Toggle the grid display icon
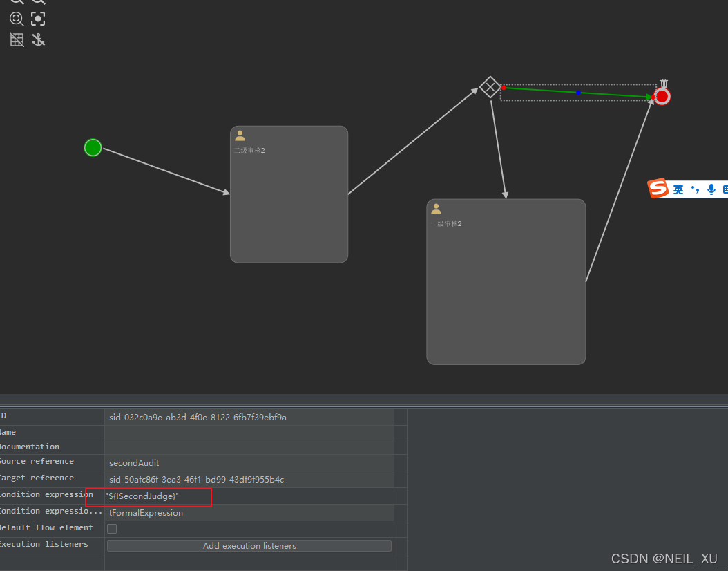Image resolution: width=728 pixels, height=571 pixels. pyautogui.click(x=17, y=39)
